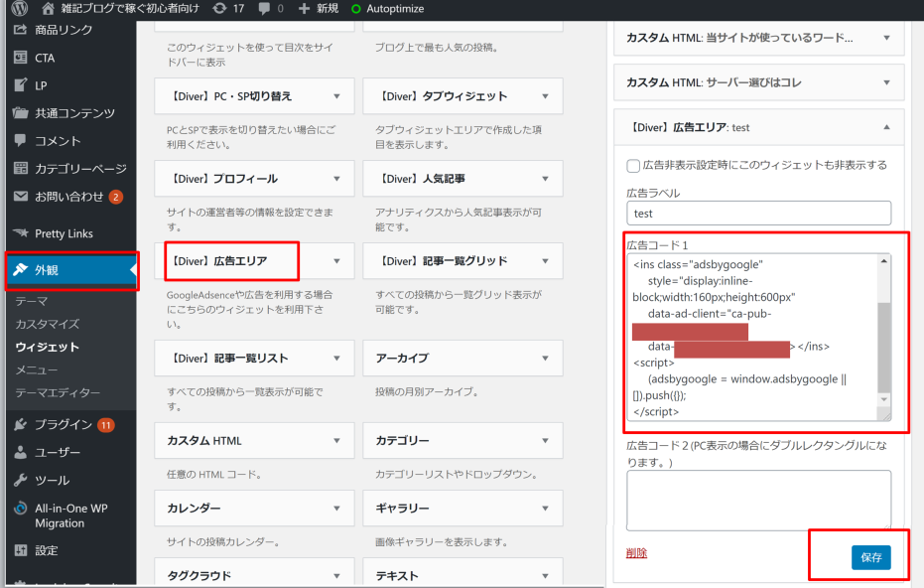Open プラグイン menu with plug icon
This screenshot has width=924, height=588.
[21, 424]
